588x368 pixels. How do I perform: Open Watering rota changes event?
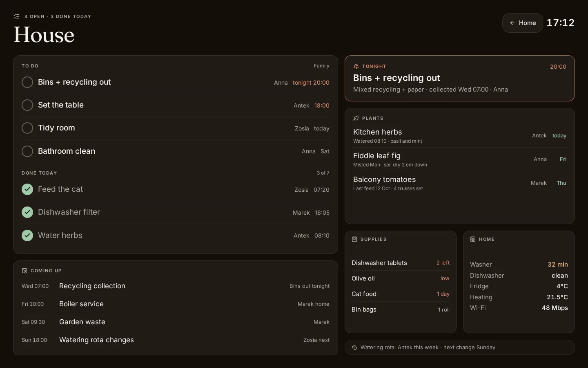coord(176,340)
